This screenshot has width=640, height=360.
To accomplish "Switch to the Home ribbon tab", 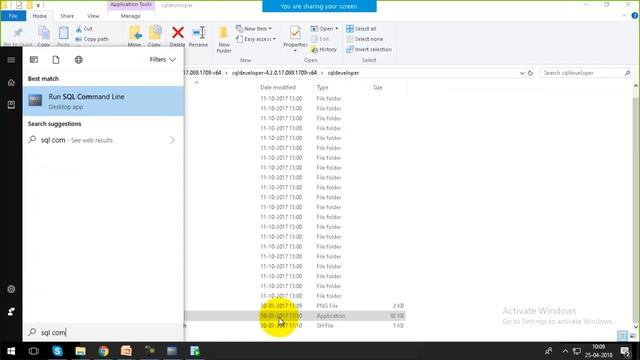I will point(40,16).
